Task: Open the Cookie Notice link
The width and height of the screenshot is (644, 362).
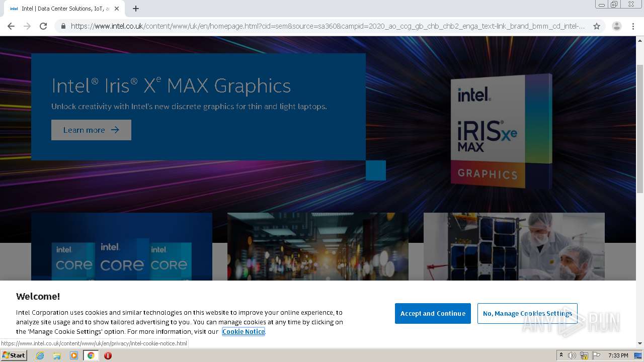Action: tap(244, 331)
